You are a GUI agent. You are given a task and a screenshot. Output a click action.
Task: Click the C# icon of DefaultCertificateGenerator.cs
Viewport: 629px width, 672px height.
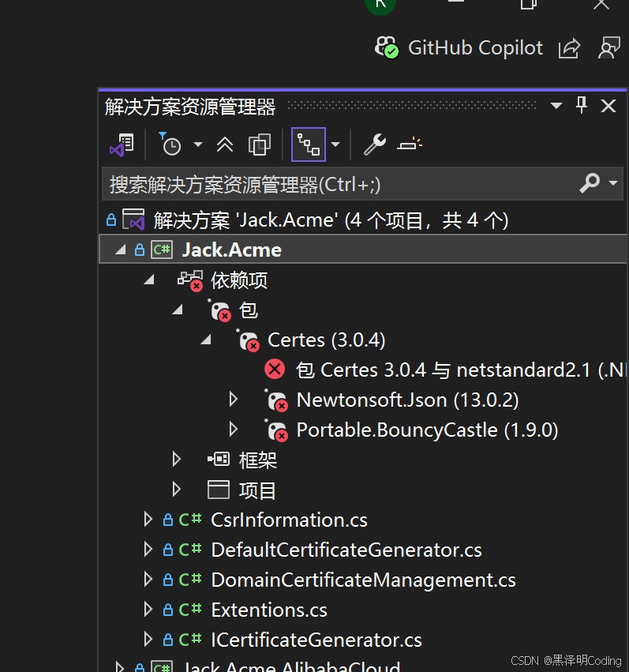point(189,550)
